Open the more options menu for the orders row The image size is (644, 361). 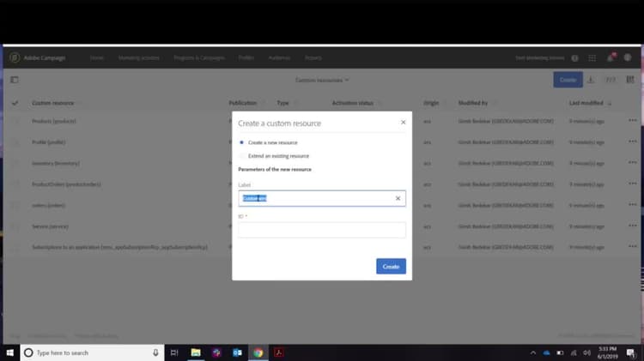633,204
